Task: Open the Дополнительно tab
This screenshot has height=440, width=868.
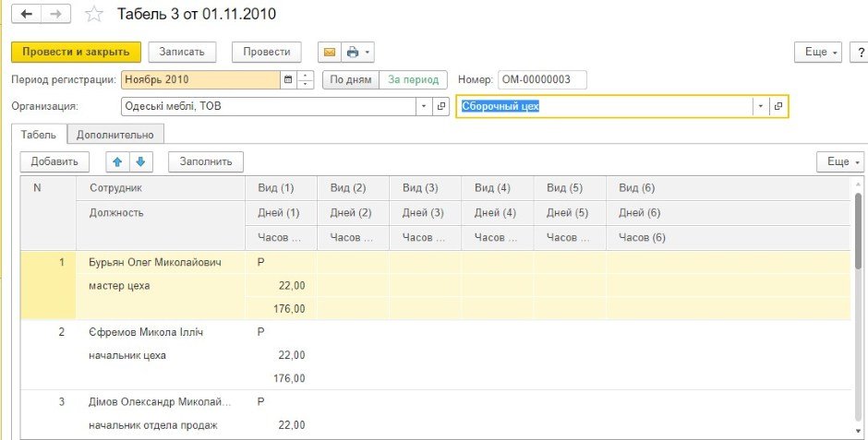Action: coord(116,134)
